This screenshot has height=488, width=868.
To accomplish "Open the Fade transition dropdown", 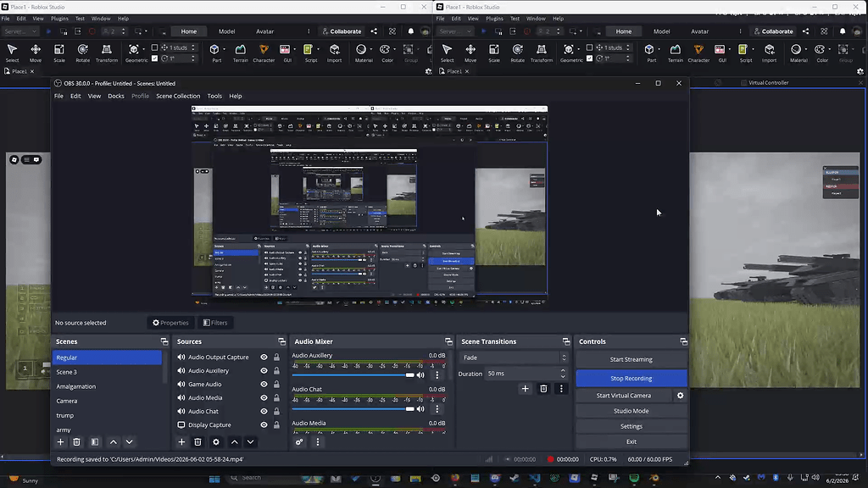I will 513,358.
